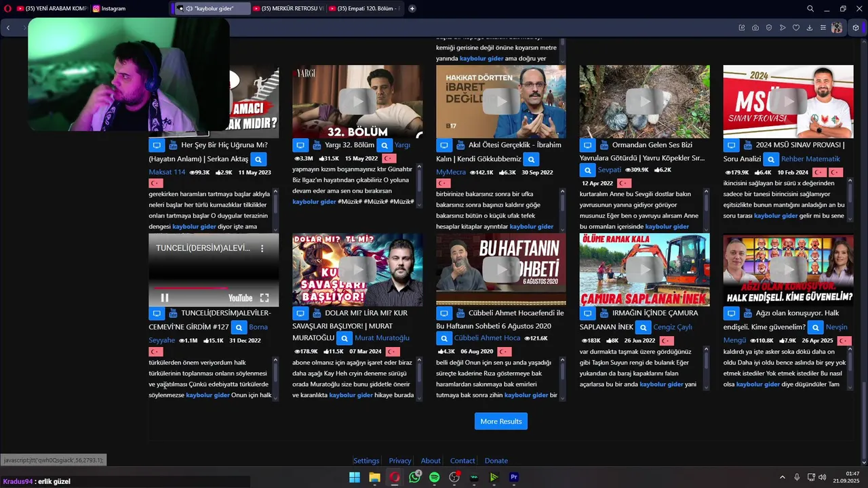Open Contact footer link
868x488 pixels.
pyautogui.click(x=462, y=461)
